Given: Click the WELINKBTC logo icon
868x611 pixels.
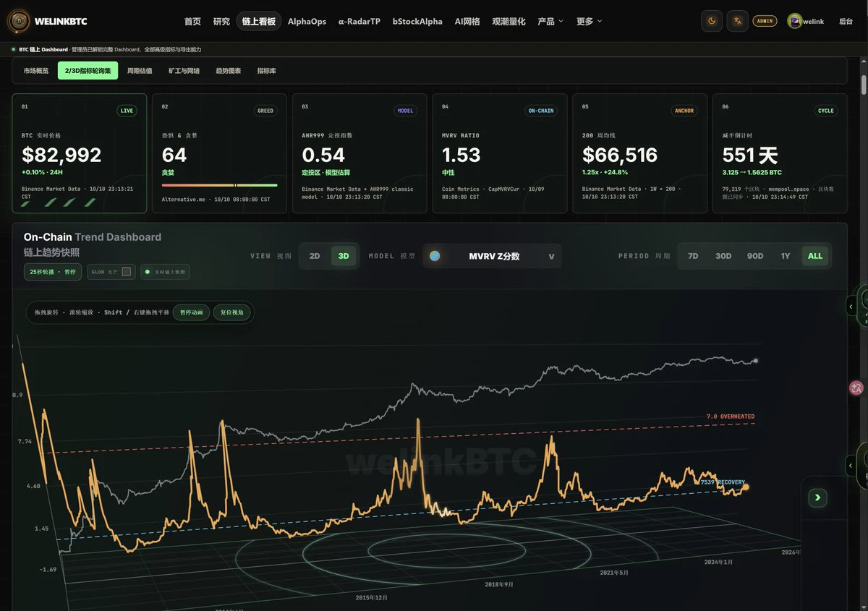Looking at the screenshot, I should point(19,21).
